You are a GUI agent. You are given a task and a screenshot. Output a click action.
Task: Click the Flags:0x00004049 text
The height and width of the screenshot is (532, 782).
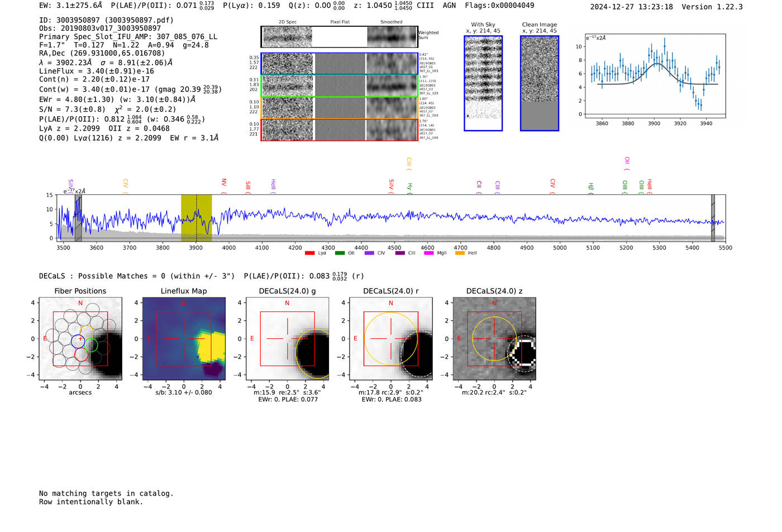(x=499, y=6)
